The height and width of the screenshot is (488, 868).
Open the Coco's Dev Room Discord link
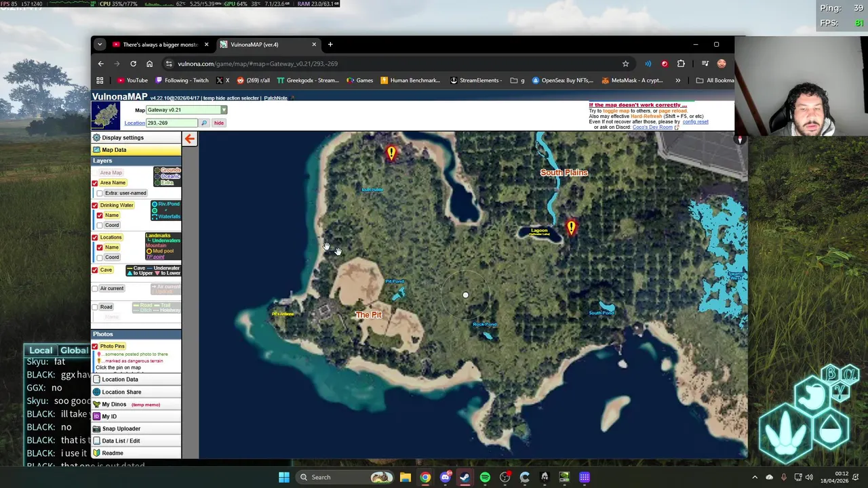[x=653, y=127]
